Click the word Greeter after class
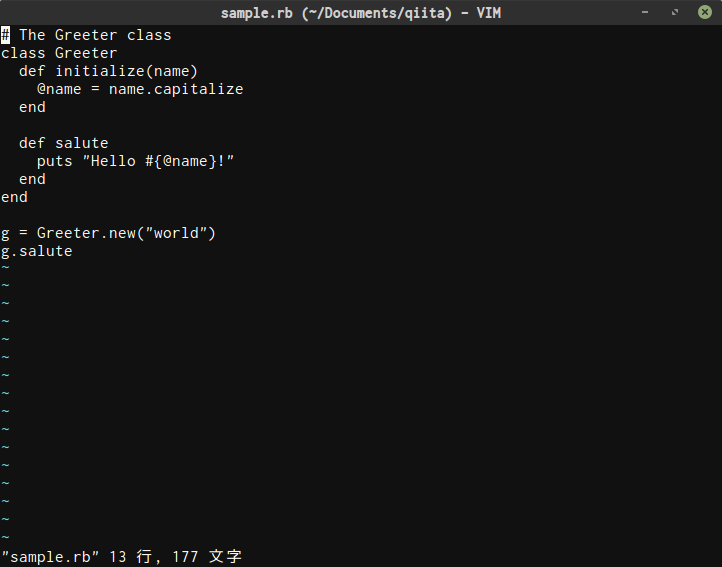 86,53
